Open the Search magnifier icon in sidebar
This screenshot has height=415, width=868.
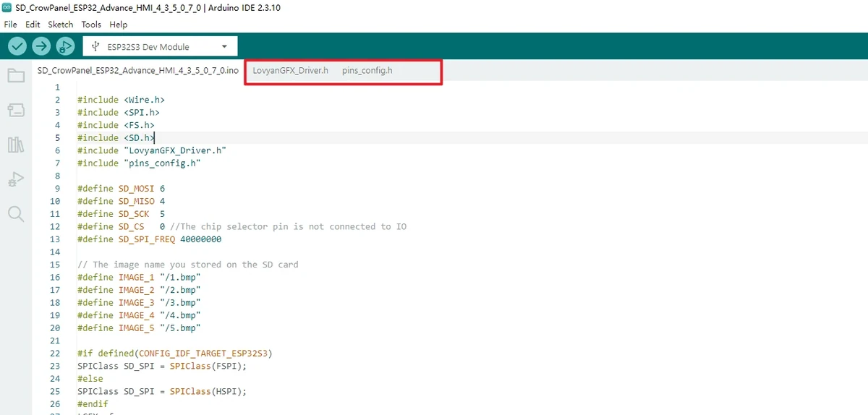pos(16,213)
